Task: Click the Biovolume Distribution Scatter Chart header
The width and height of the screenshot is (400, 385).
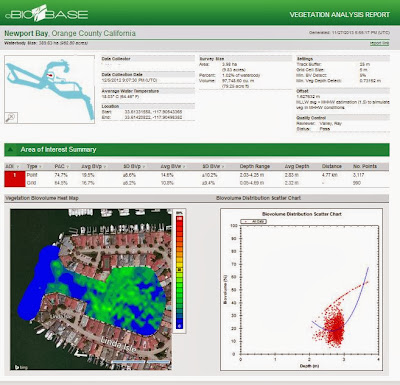Action: coord(258,198)
